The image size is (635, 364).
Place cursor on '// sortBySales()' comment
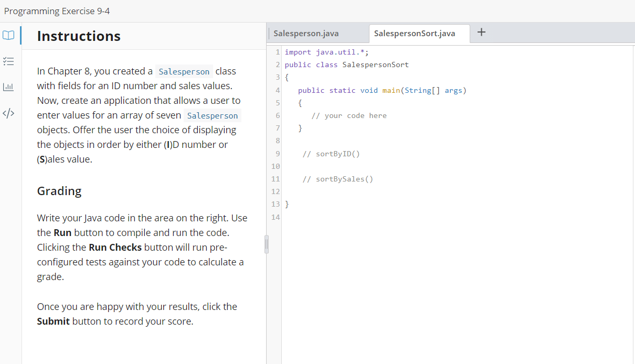click(x=338, y=179)
